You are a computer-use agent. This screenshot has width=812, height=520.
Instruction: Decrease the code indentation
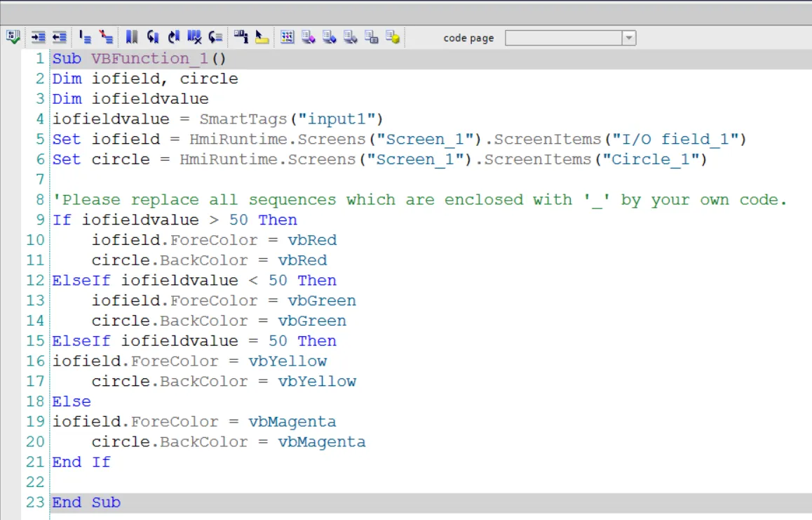[x=59, y=37]
